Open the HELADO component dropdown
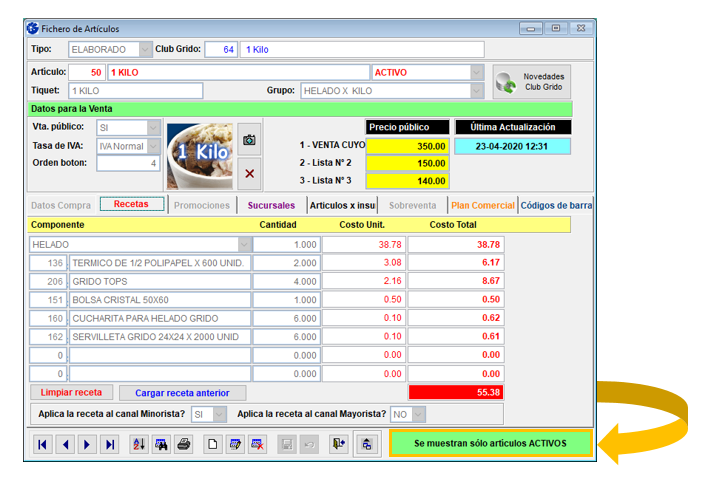The image size is (705, 481). coord(244,244)
